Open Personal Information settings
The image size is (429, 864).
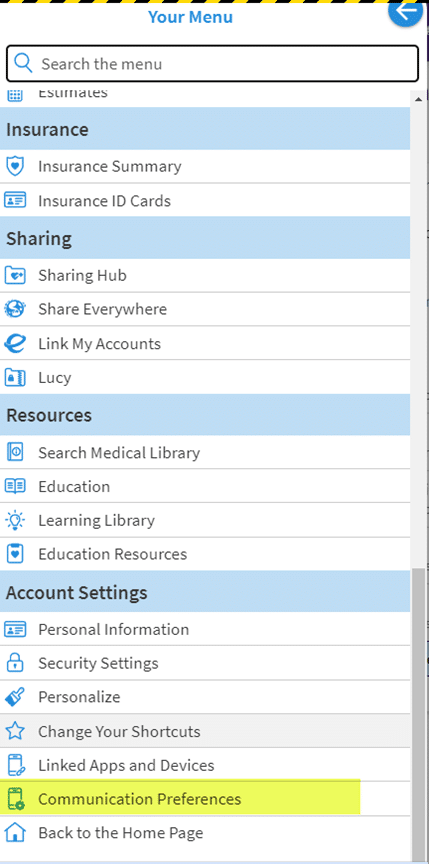(x=205, y=629)
